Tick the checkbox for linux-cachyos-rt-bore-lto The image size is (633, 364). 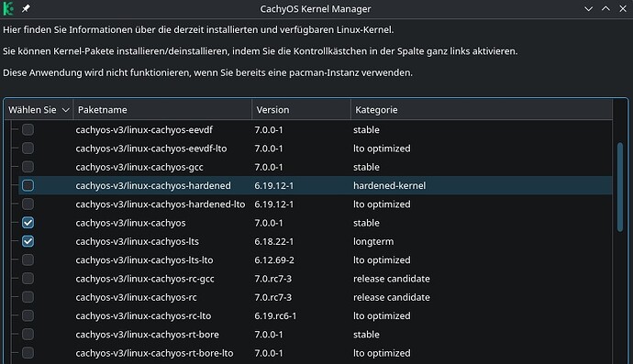(x=28, y=353)
